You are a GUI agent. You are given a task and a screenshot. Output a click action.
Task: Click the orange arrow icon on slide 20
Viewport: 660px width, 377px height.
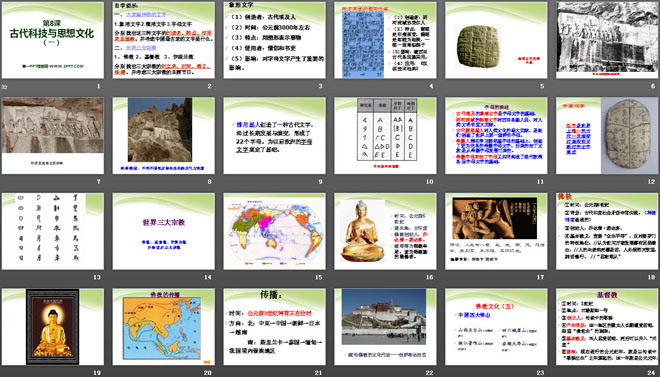207,361
